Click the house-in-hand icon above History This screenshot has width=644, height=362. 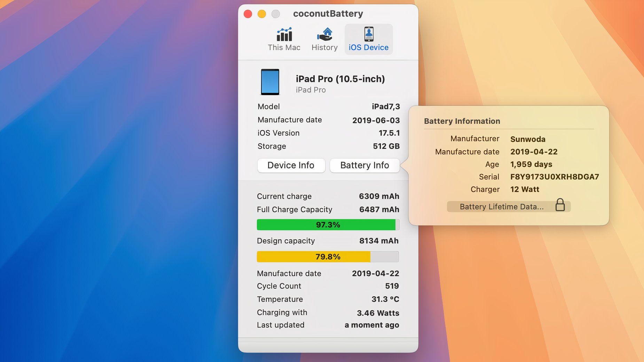[x=324, y=34]
